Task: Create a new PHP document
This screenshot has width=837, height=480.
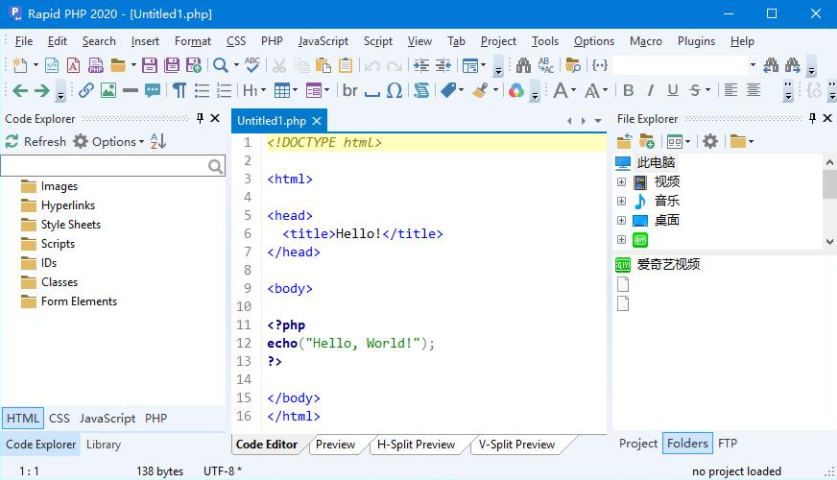Action: tap(96, 65)
